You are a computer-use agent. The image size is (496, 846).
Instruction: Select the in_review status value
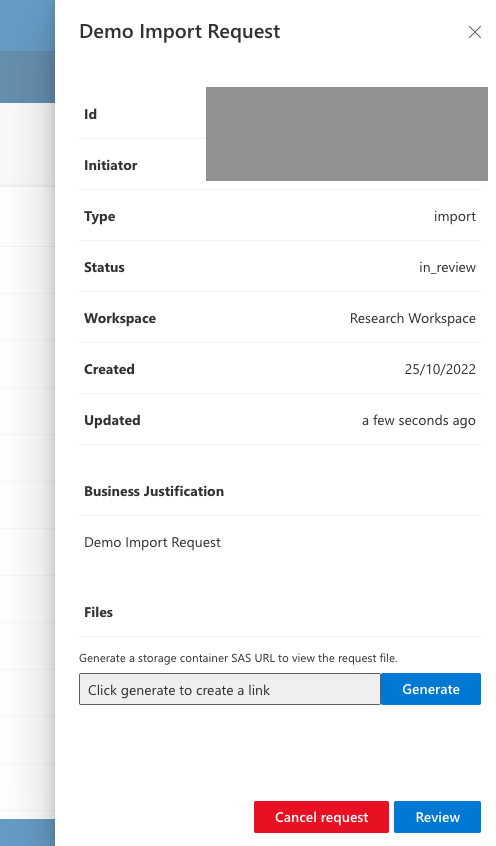point(447,267)
